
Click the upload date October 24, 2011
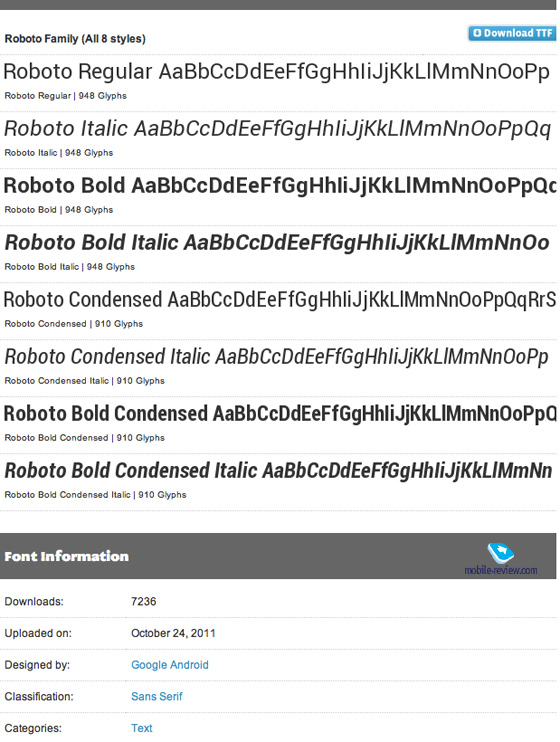[x=173, y=633]
